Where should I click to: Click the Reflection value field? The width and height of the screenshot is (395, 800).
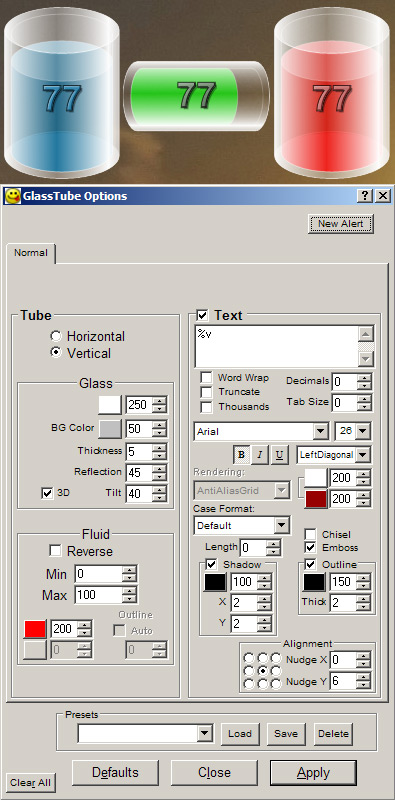(139, 472)
